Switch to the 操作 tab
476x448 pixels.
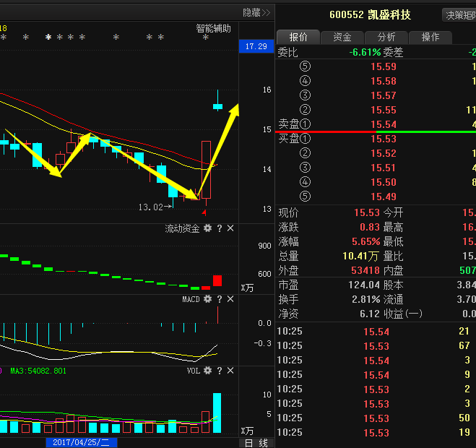coord(430,37)
